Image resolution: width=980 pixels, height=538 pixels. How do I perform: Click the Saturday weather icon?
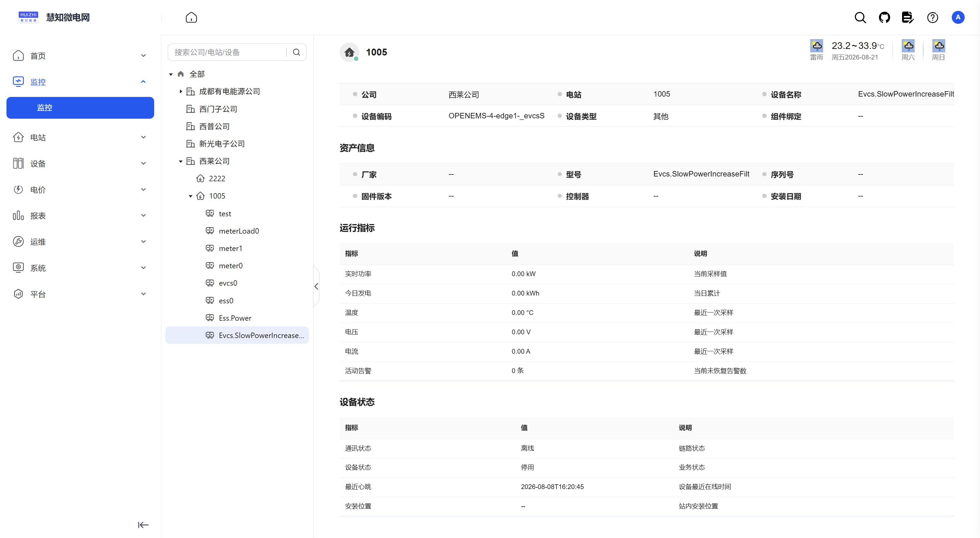[908, 46]
